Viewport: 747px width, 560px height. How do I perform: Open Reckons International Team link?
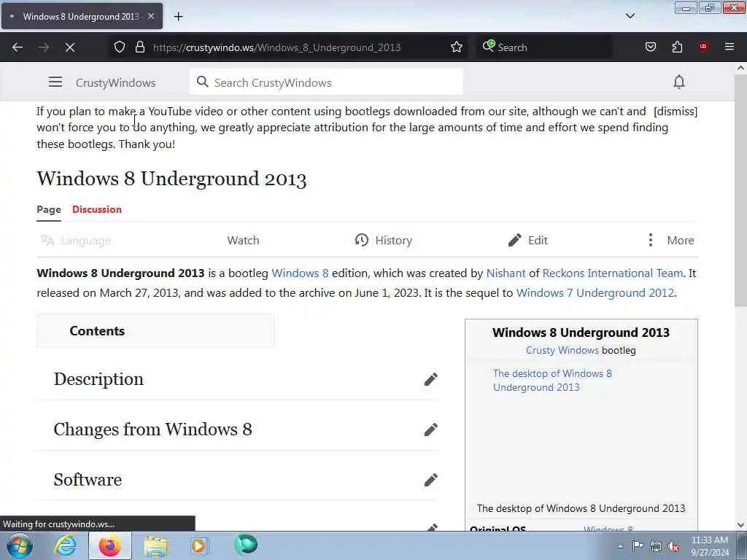click(x=613, y=273)
